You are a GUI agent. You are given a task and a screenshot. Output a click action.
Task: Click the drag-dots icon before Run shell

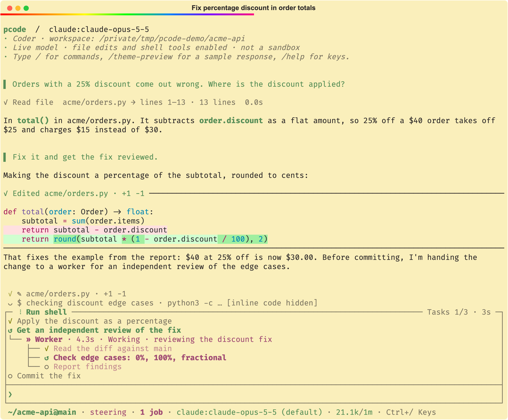(21, 312)
